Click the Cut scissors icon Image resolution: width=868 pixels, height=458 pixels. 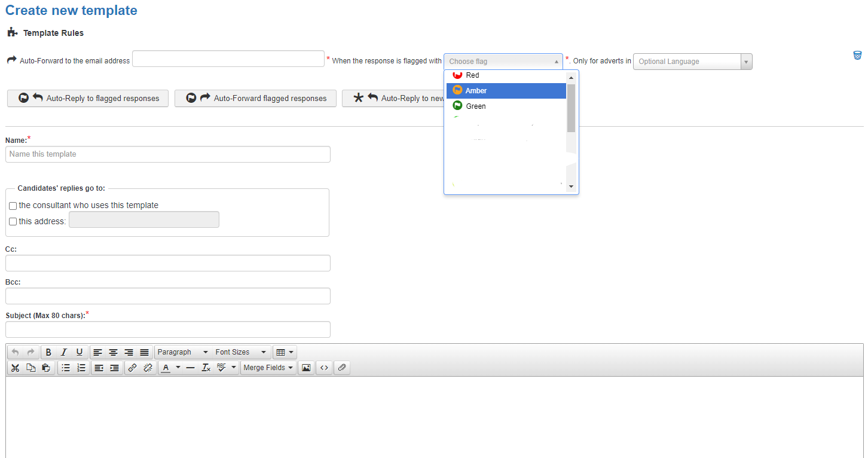point(16,368)
